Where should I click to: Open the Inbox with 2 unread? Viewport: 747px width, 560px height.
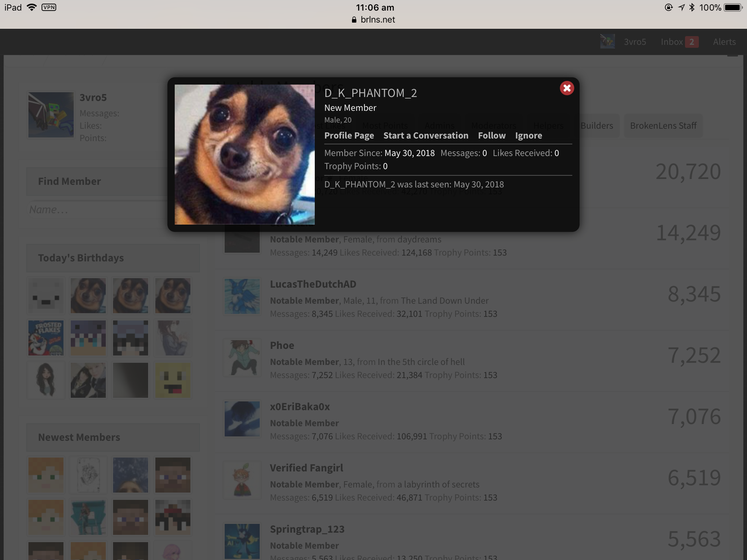[680, 42]
